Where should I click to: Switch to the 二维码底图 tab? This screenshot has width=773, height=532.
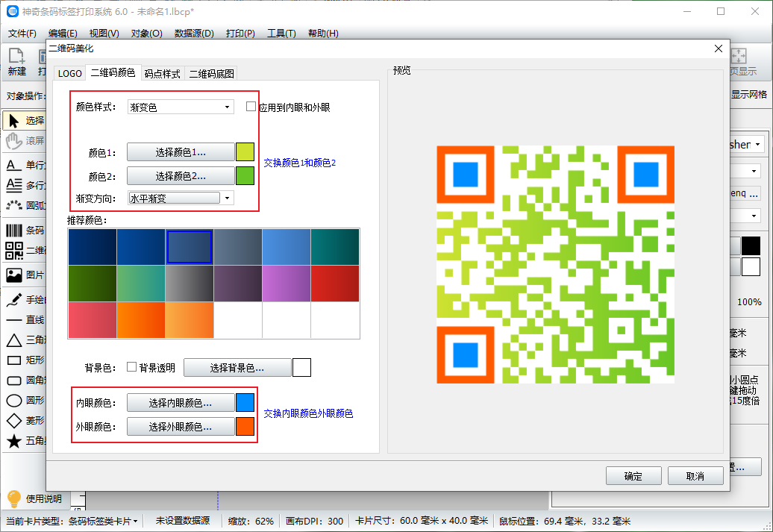(x=211, y=73)
